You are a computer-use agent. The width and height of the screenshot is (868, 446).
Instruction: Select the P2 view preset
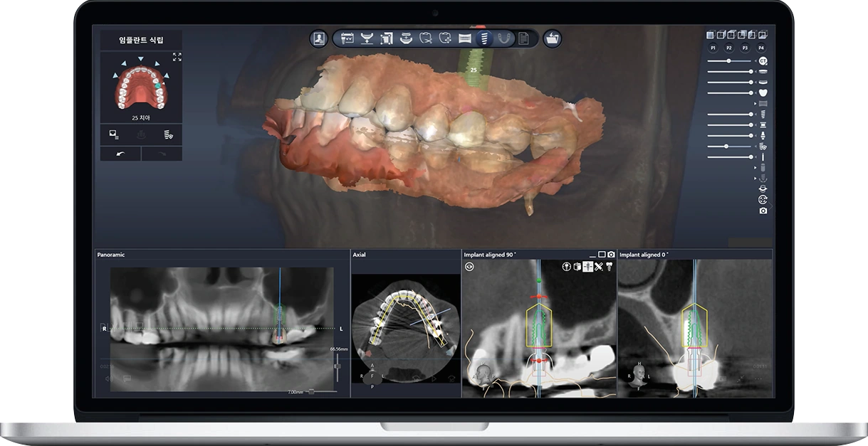(729, 48)
